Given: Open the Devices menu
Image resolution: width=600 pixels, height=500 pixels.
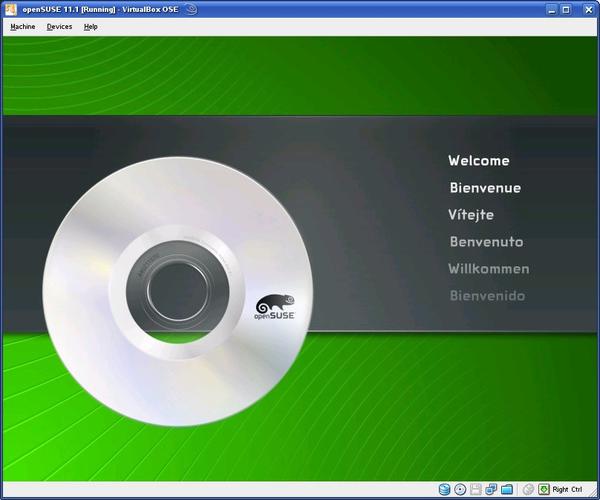Looking at the screenshot, I should click(59, 27).
